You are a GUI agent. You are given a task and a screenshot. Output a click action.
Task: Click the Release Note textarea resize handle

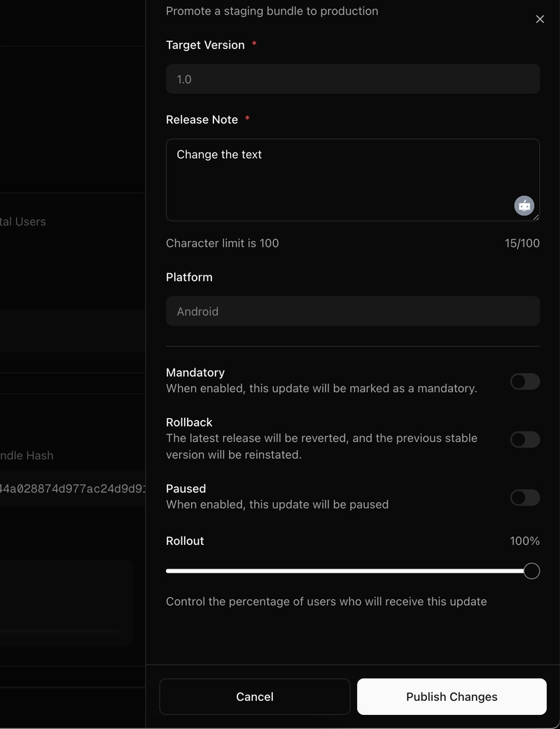(536, 218)
